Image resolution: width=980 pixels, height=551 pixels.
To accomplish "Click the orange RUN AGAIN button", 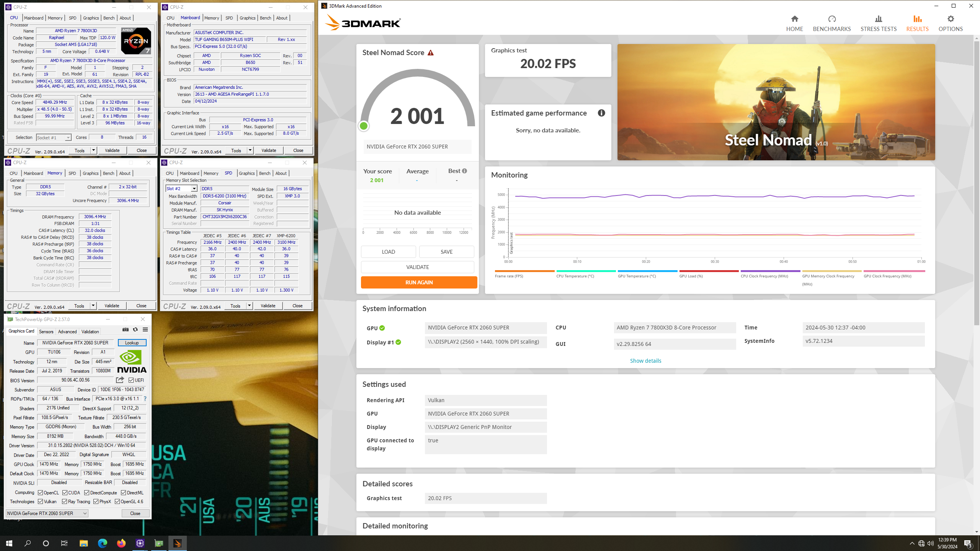I will point(419,282).
